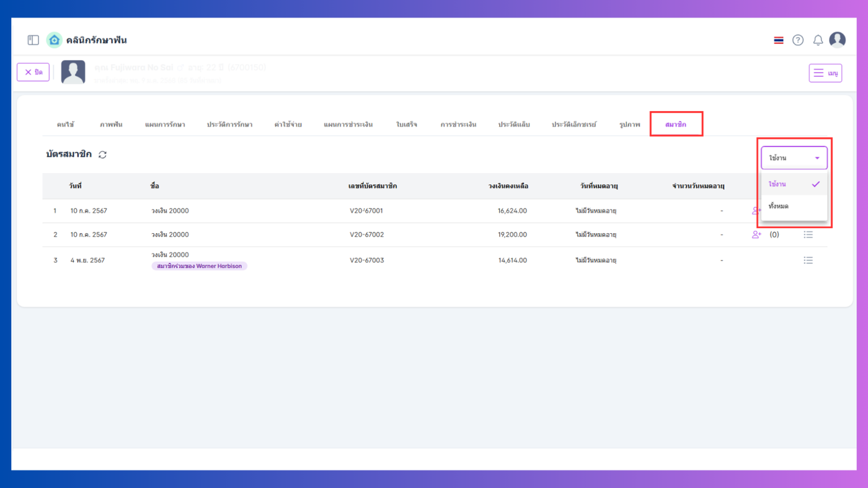The width and height of the screenshot is (868, 488).
Task: Switch to the การชำระเงิน tab
Action: [x=458, y=125]
